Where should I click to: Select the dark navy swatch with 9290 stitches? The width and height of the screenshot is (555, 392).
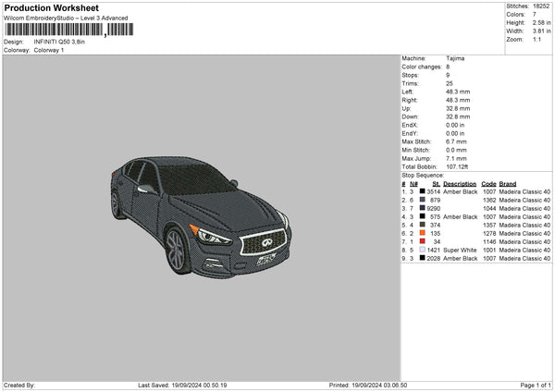click(x=423, y=208)
